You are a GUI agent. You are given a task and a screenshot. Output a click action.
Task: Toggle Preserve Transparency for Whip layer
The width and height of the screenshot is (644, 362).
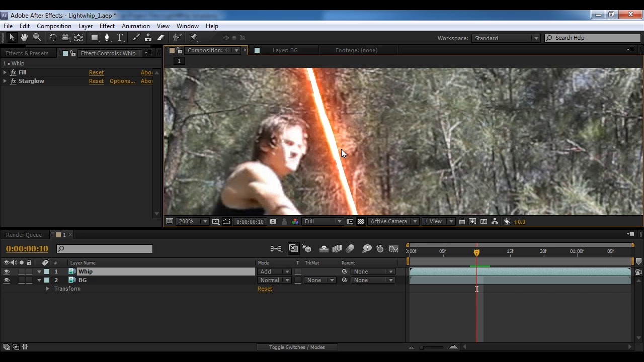coord(298,271)
